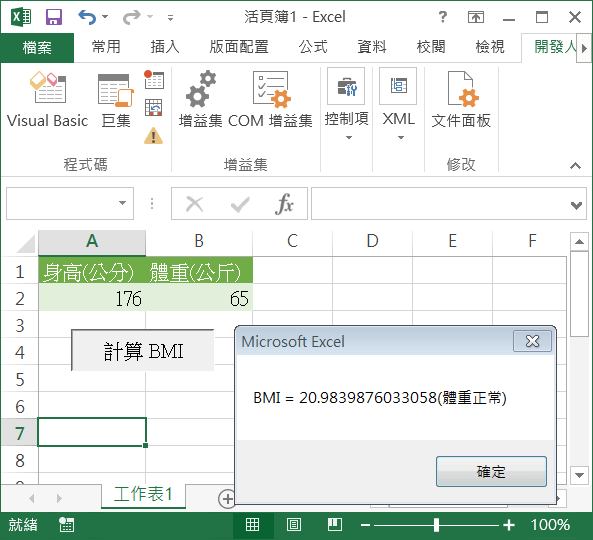Click the Record Macro icon

click(154, 79)
